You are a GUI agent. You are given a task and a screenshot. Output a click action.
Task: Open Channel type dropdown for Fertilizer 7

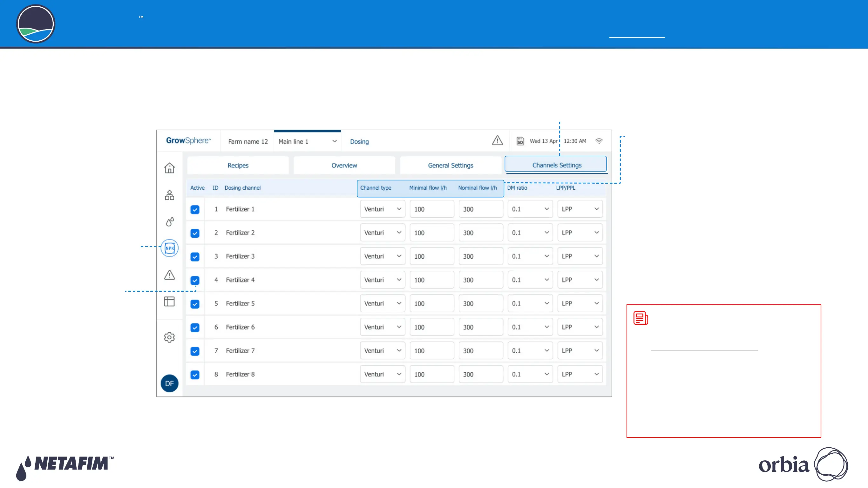click(x=383, y=350)
